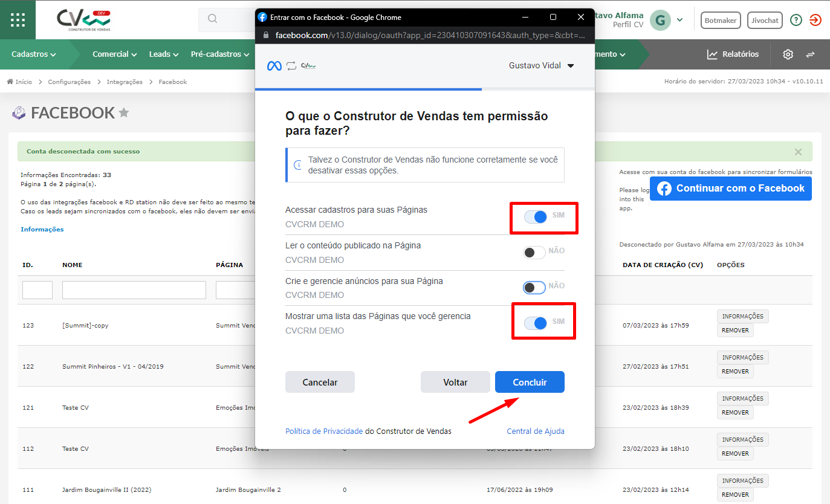Viewport: 830px width, 504px height.
Task: Open the help question mark icon
Action: point(796,20)
